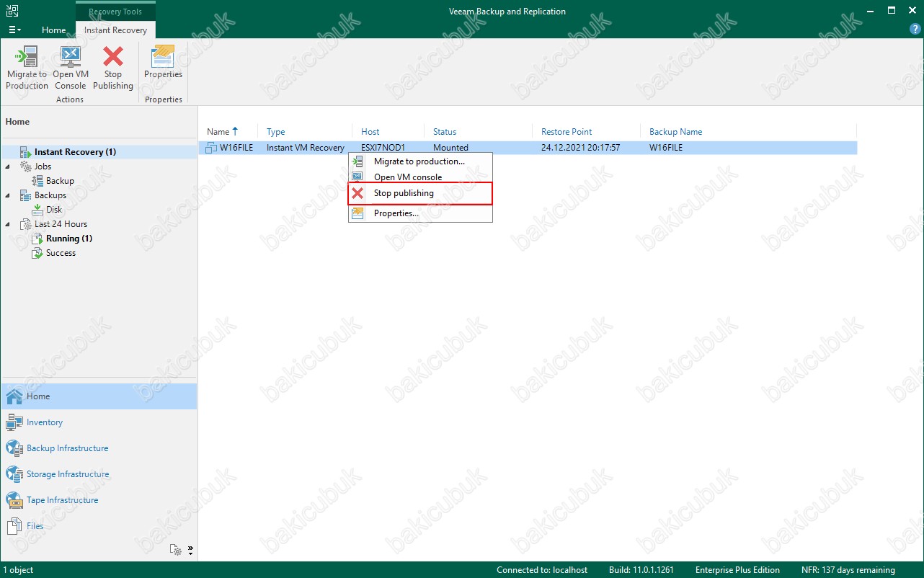The height and width of the screenshot is (578, 924).
Task: Choose Migrate to production from context menu
Action: click(420, 161)
